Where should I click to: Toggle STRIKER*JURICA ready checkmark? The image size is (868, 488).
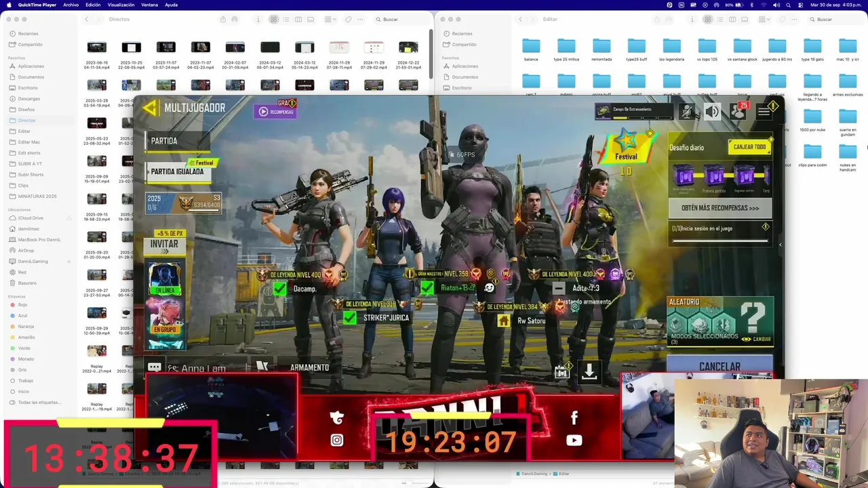[350, 317]
